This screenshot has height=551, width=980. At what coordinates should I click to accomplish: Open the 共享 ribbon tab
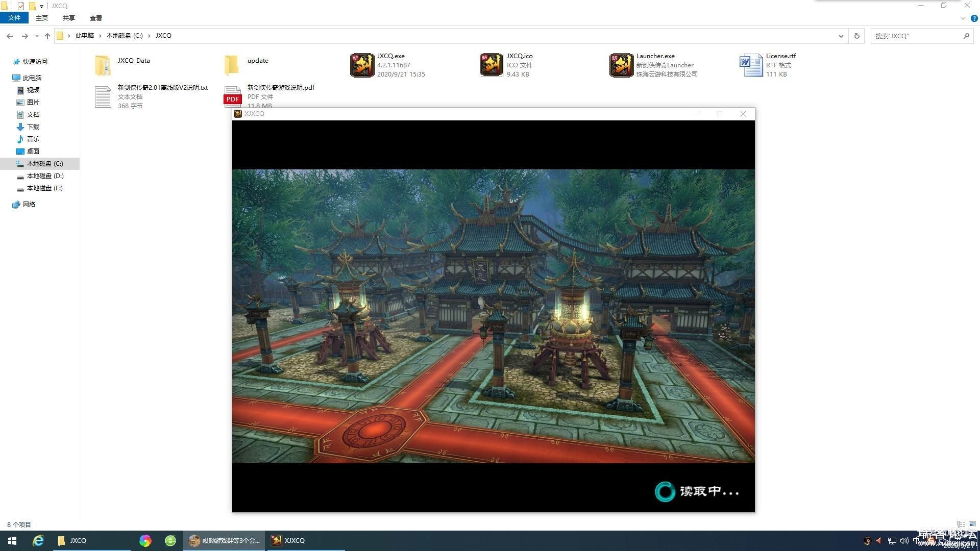[69, 18]
